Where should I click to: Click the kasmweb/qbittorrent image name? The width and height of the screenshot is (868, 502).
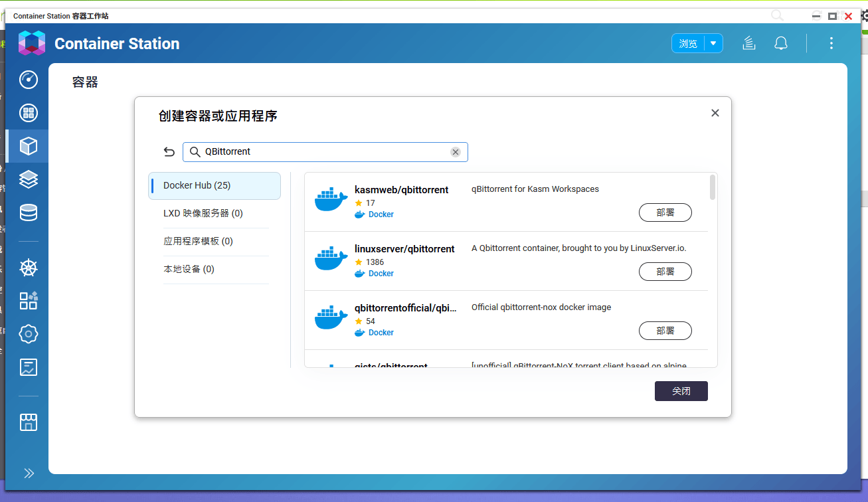401,190
